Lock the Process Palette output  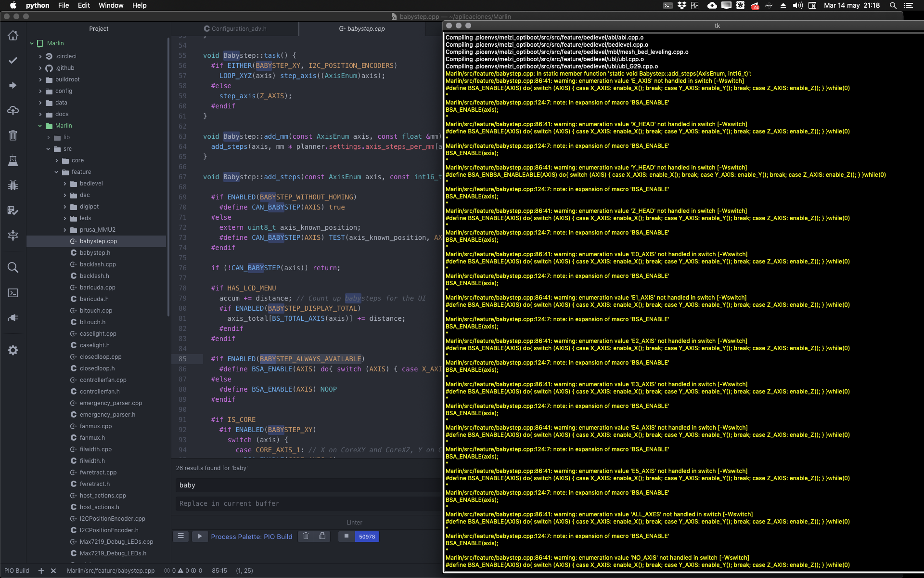tap(322, 536)
